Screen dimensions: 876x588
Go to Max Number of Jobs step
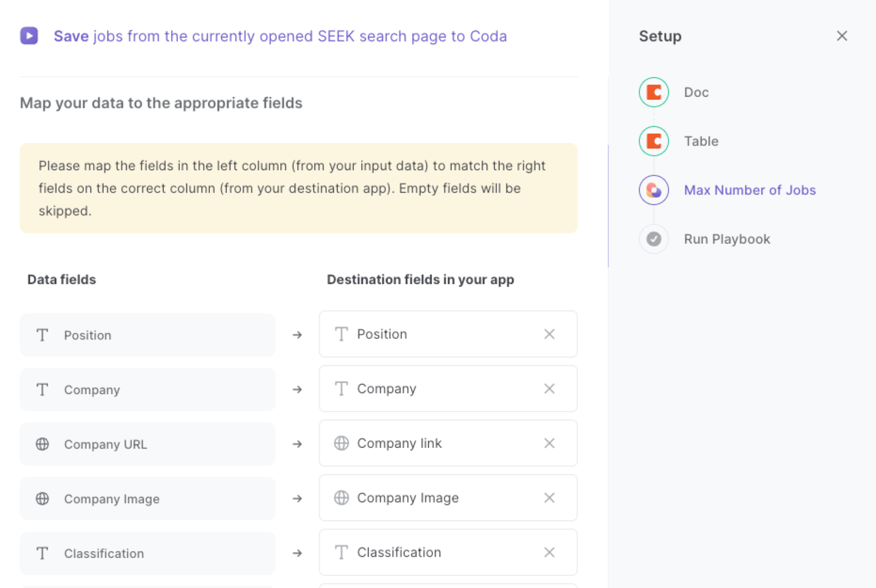click(750, 190)
